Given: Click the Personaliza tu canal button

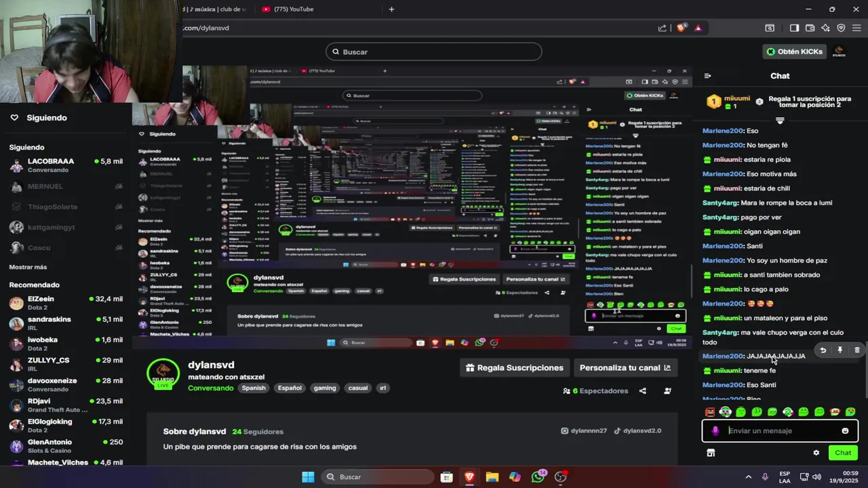Looking at the screenshot, I should [625, 368].
